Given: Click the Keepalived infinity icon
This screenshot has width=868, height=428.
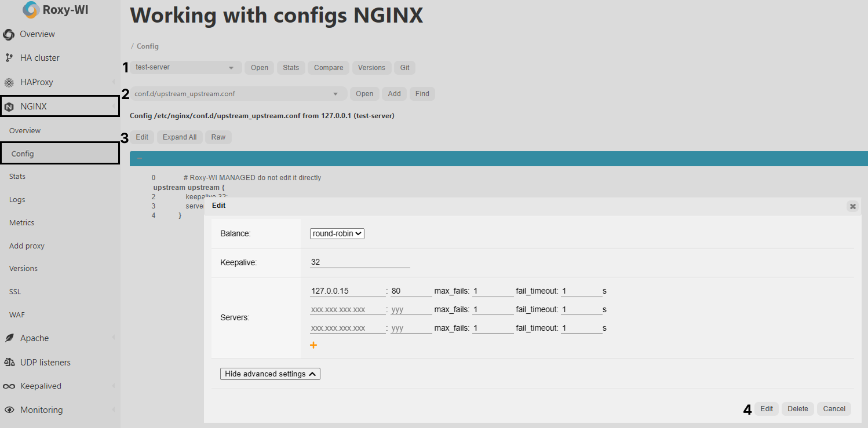Looking at the screenshot, I should coord(9,386).
